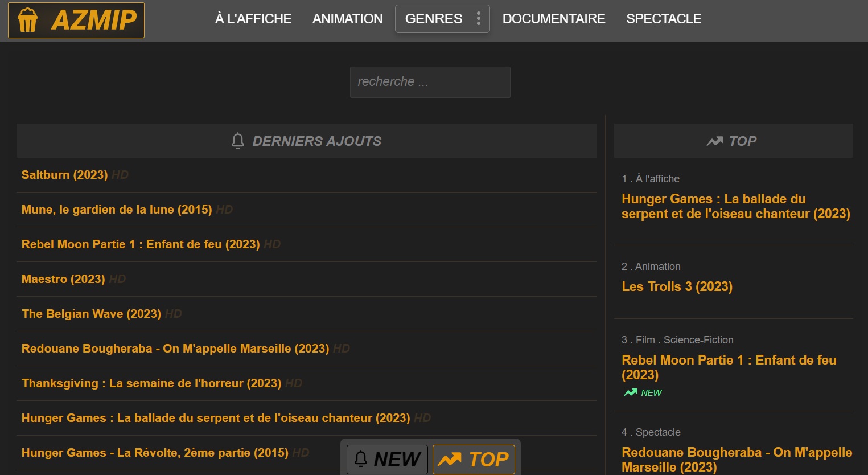The height and width of the screenshot is (475, 868).
Task: Open the DOCUMENTAIRE menu
Action: pos(553,18)
